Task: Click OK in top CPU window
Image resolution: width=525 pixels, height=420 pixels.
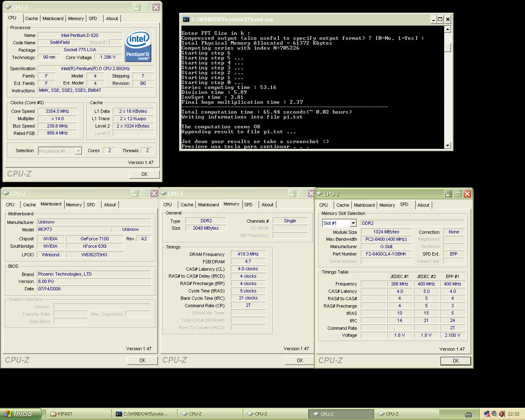Action: click(144, 174)
